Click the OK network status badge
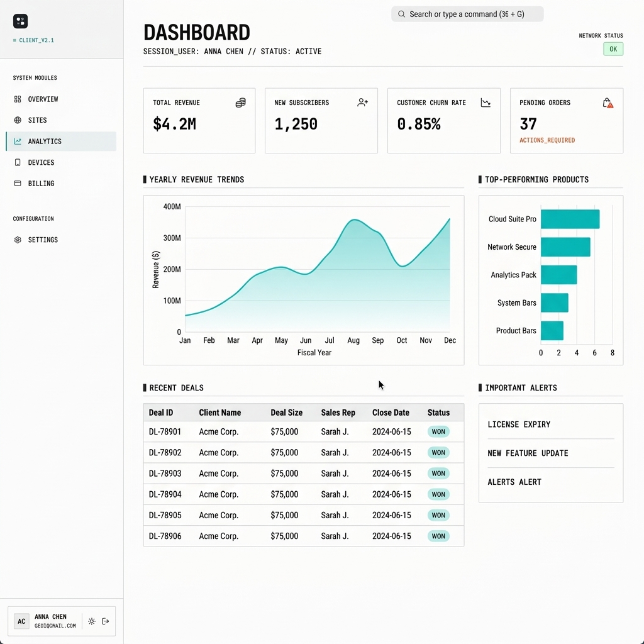The image size is (644, 644). [613, 48]
